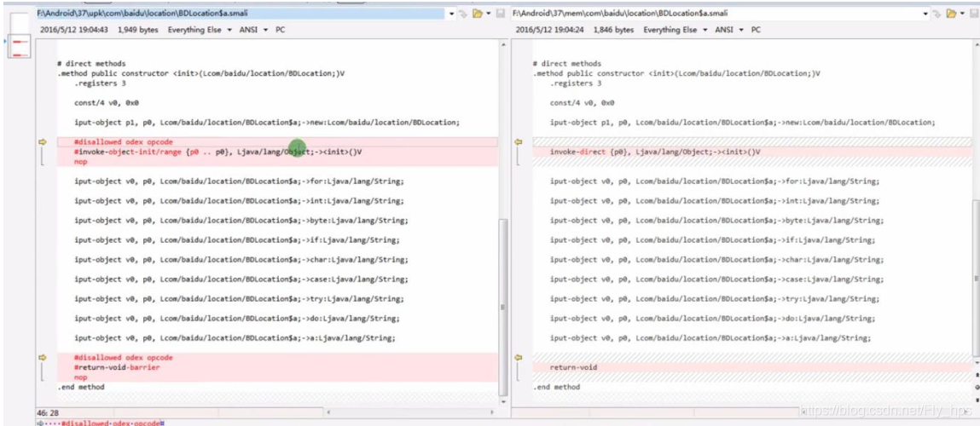
Task: Click the right pane file path field
Action: pos(716,13)
